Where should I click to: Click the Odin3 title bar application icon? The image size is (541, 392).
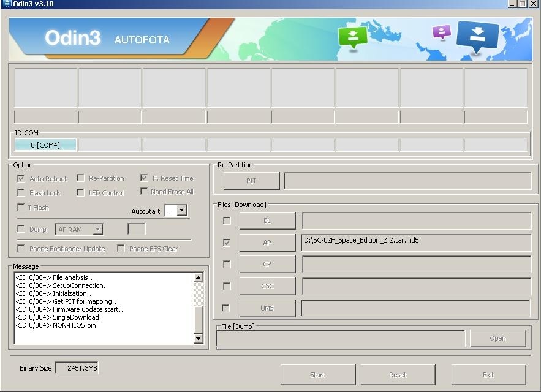point(6,4)
